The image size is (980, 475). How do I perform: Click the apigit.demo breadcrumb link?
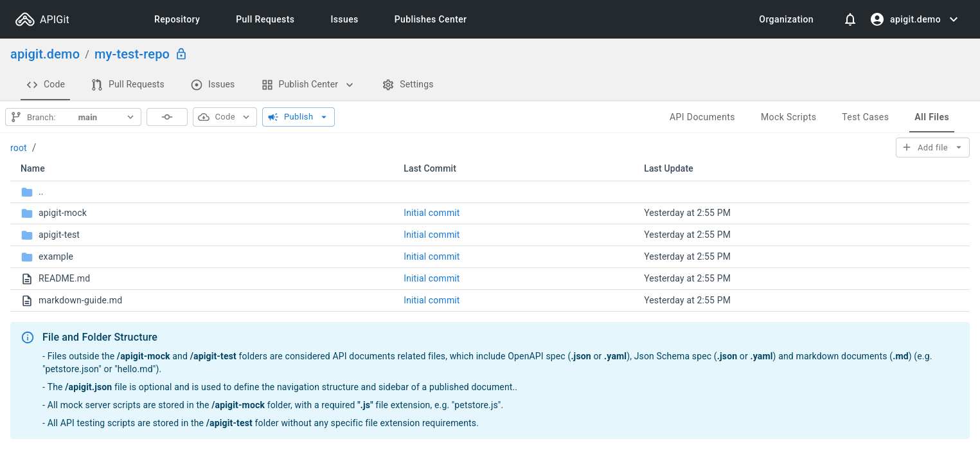45,54
